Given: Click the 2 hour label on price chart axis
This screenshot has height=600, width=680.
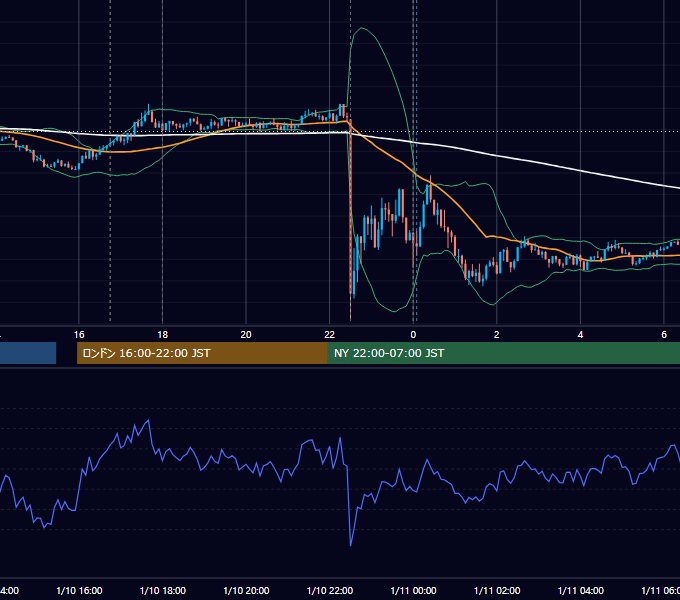Looking at the screenshot, I should pos(497,335).
